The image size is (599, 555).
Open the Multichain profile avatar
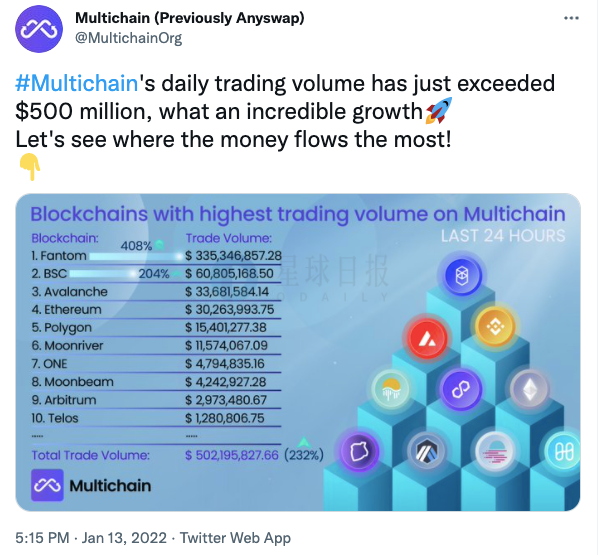39,29
